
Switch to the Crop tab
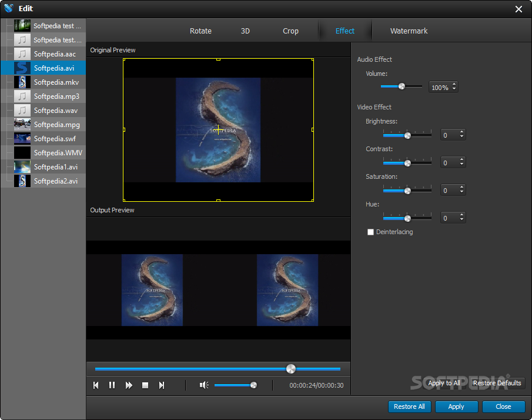tap(290, 31)
